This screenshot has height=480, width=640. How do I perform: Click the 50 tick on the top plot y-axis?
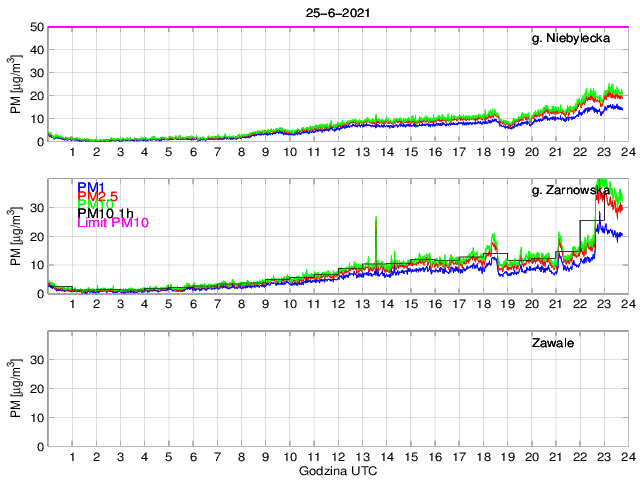tap(37, 27)
